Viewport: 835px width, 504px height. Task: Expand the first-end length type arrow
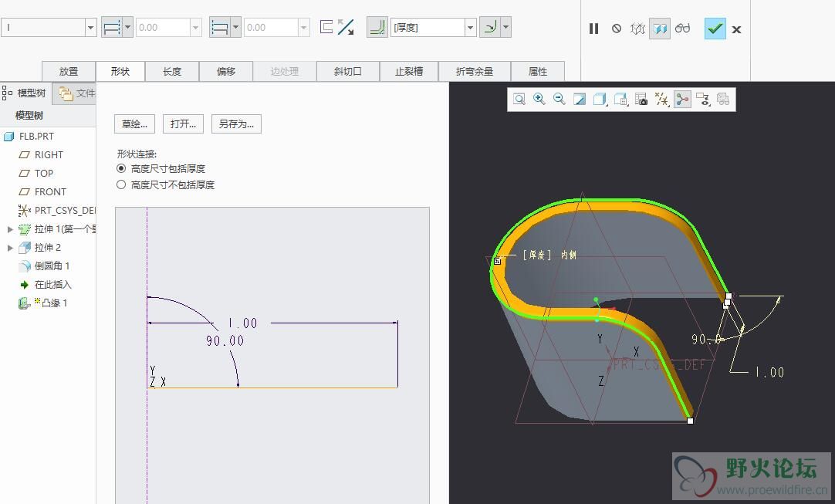point(128,28)
